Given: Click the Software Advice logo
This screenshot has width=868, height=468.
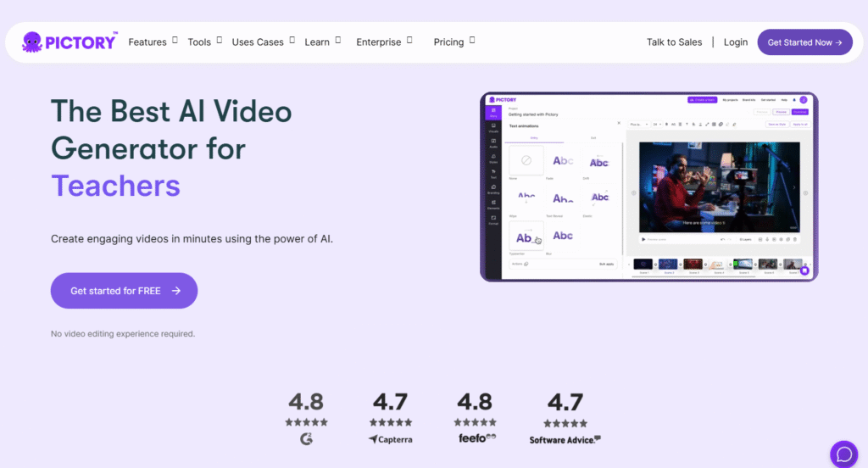Looking at the screenshot, I should (565, 439).
